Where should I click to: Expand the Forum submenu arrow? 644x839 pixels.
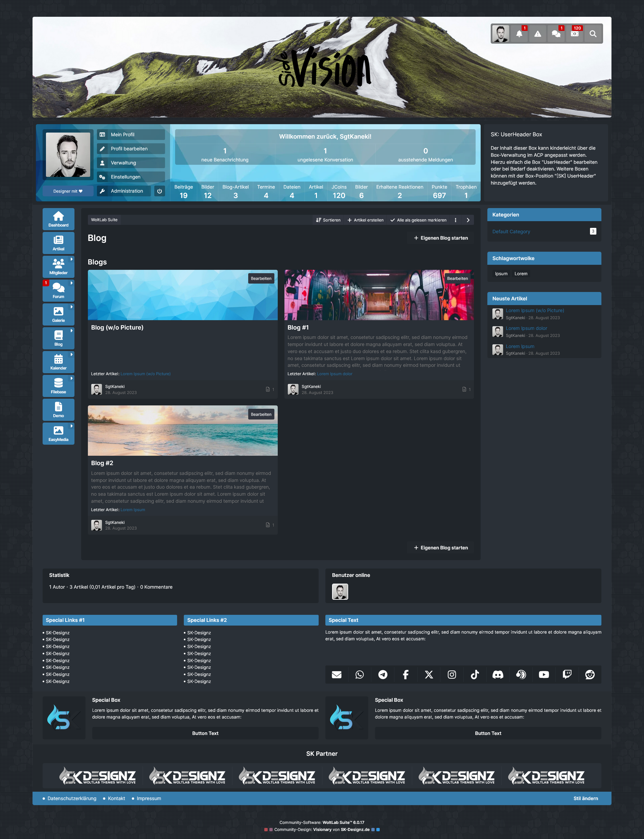(x=71, y=283)
